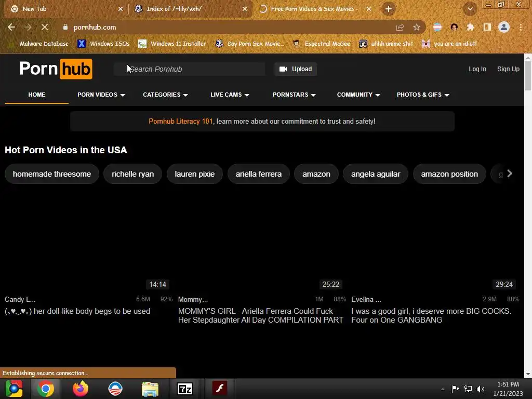The width and height of the screenshot is (532, 399).
Task: Stop loading the page with the X button
Action: coord(45,27)
